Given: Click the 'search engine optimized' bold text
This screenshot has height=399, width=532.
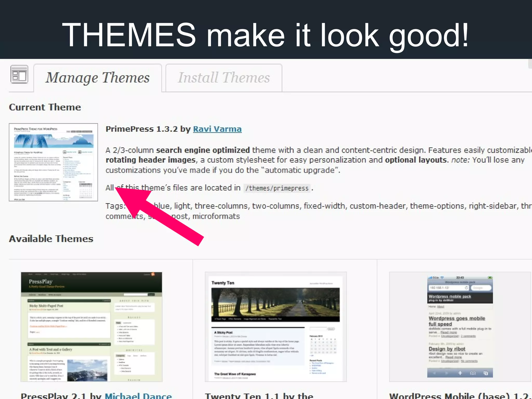Looking at the screenshot, I should coord(203,150).
